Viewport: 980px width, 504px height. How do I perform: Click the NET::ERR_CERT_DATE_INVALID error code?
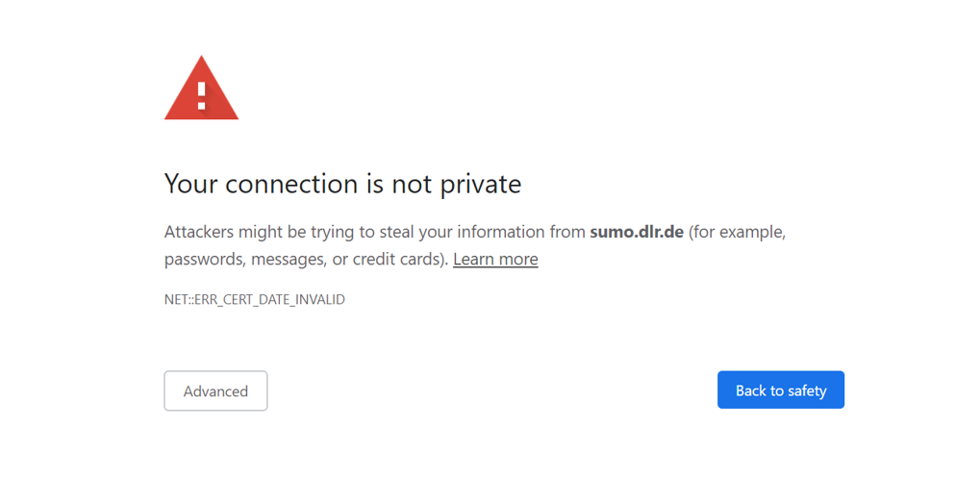tap(254, 300)
